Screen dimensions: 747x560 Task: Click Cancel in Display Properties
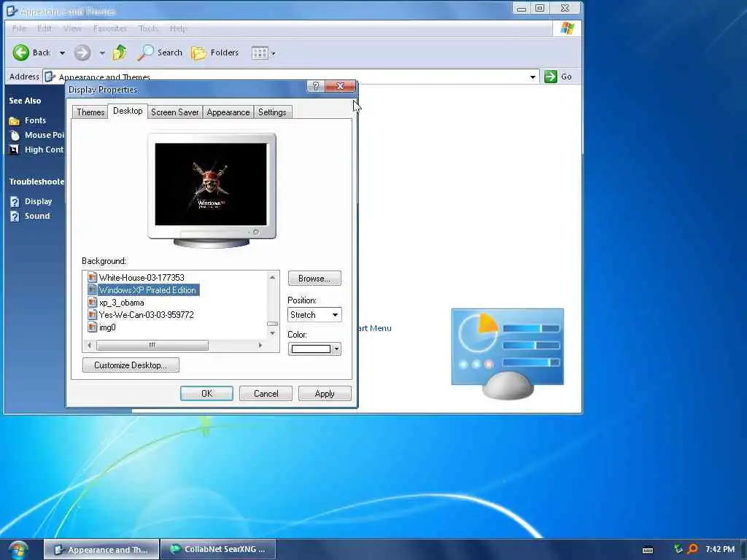[266, 393]
